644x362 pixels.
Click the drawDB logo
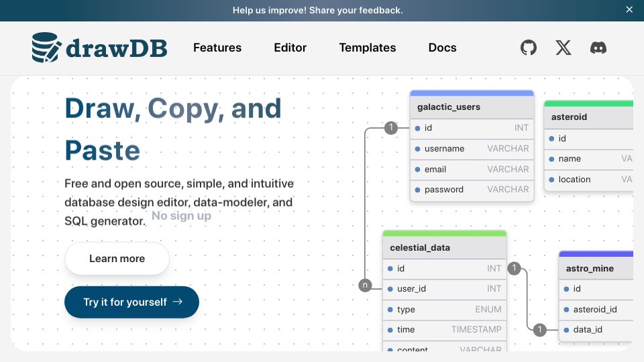click(x=99, y=48)
